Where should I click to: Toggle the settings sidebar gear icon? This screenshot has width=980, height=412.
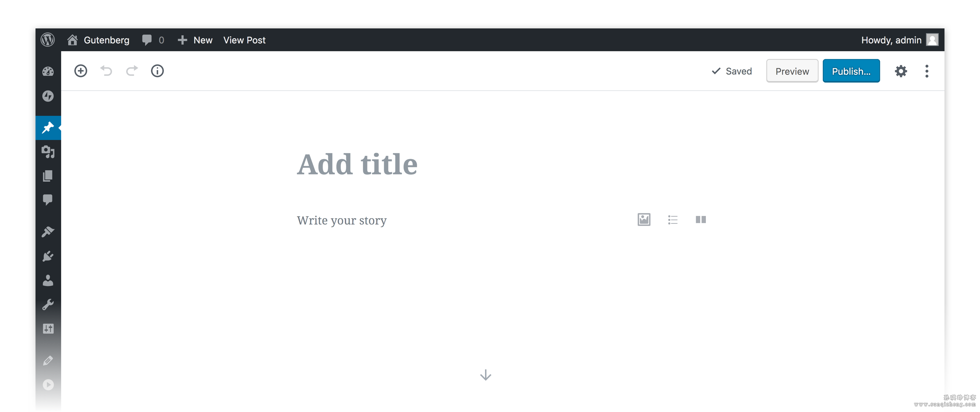point(900,71)
